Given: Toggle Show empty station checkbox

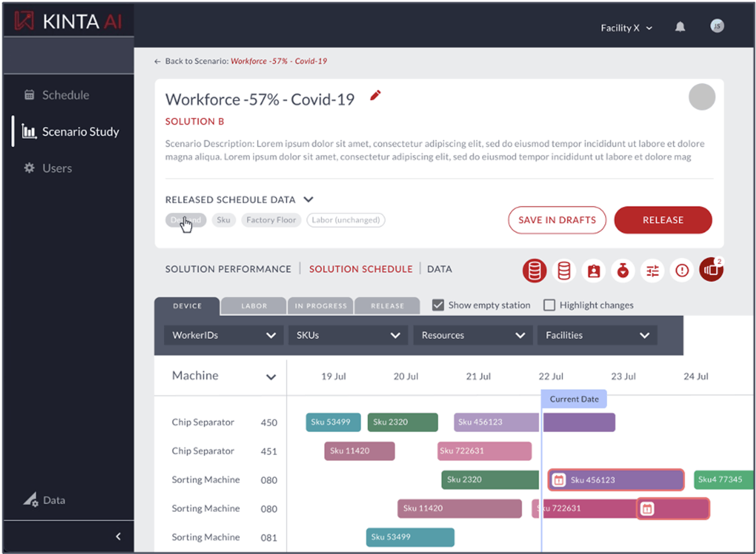Looking at the screenshot, I should pos(438,305).
